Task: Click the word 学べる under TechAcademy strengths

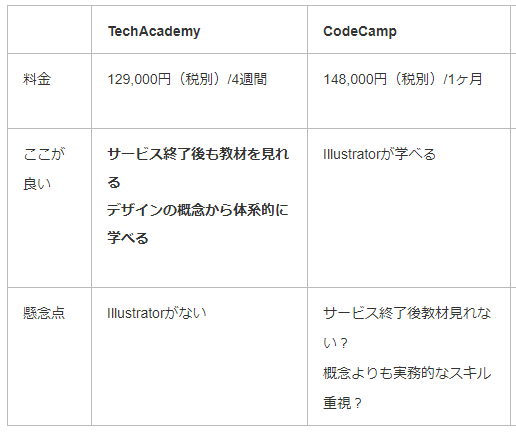Action: [128, 238]
